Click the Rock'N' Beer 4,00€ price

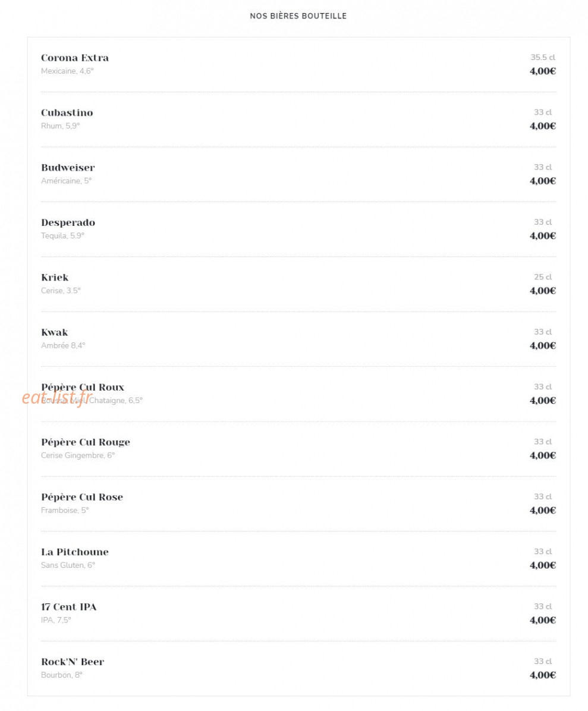tap(543, 675)
